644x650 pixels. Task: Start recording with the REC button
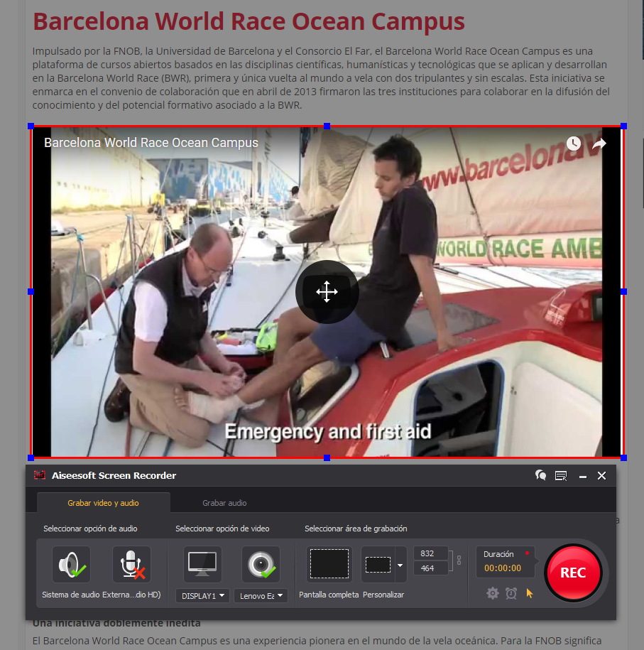[x=573, y=573]
